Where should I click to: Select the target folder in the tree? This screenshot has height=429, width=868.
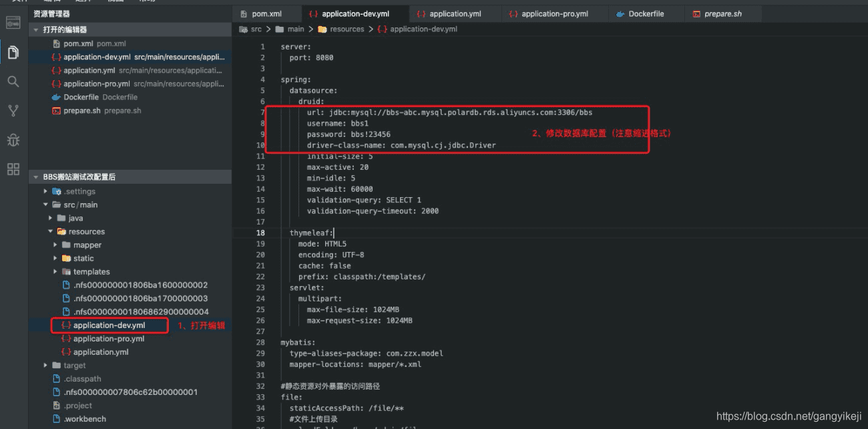(130, 365)
